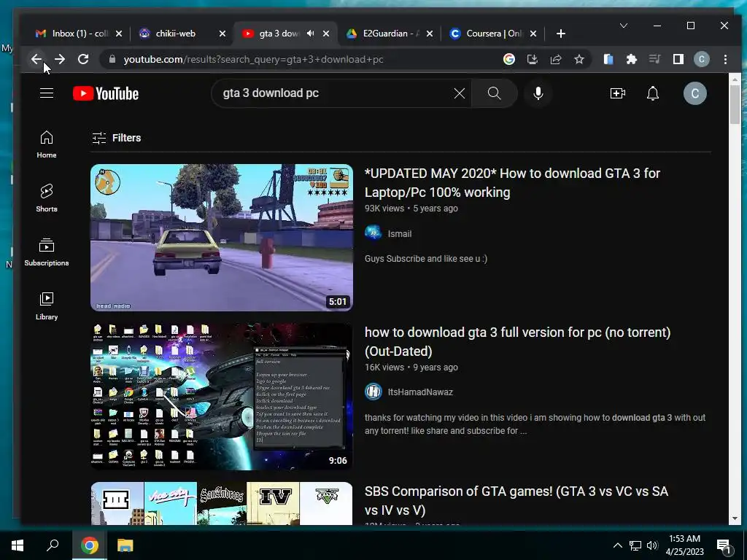Open how to download gta 3 no torrent title
747x560 pixels.
pos(517,341)
